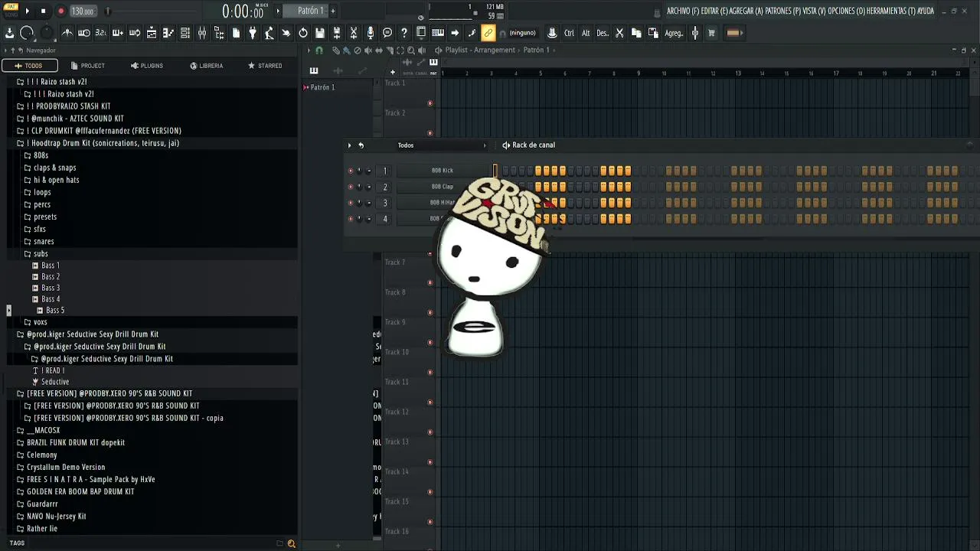Click the scissors icon beside the Des.. button
Screen dimensions: 980x551
pyautogui.click(x=619, y=33)
